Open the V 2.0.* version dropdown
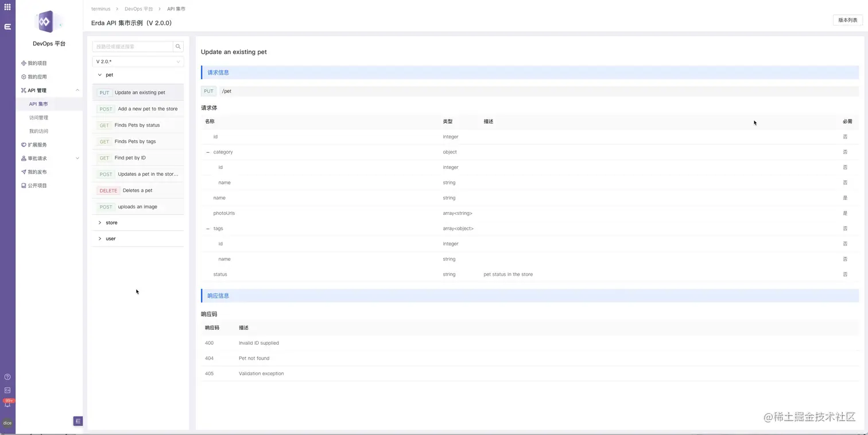The image size is (868, 435). [138, 61]
